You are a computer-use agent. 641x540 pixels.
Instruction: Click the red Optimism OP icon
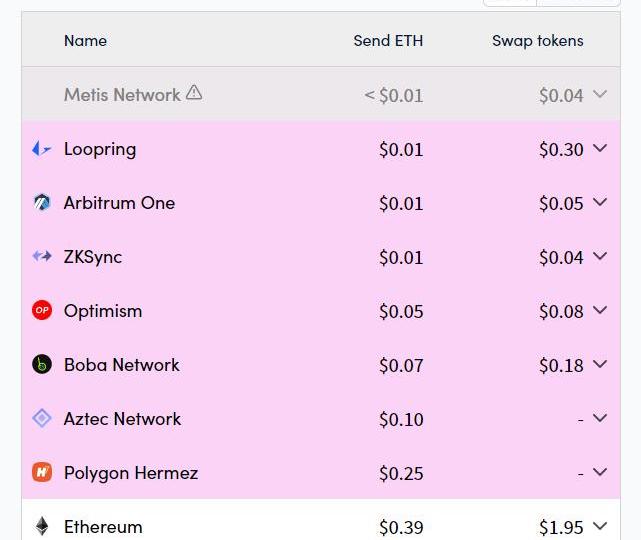(x=42, y=310)
